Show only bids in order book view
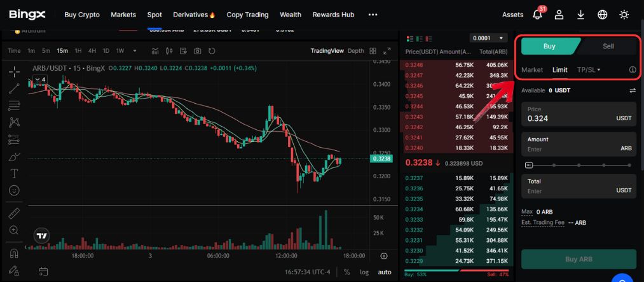The width and height of the screenshot is (644, 282). (420, 39)
